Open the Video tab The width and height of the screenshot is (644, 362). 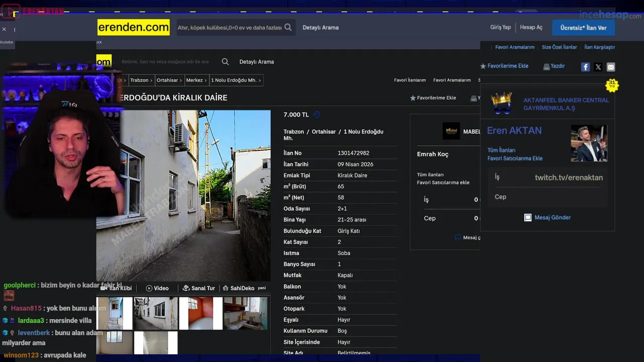point(157,288)
